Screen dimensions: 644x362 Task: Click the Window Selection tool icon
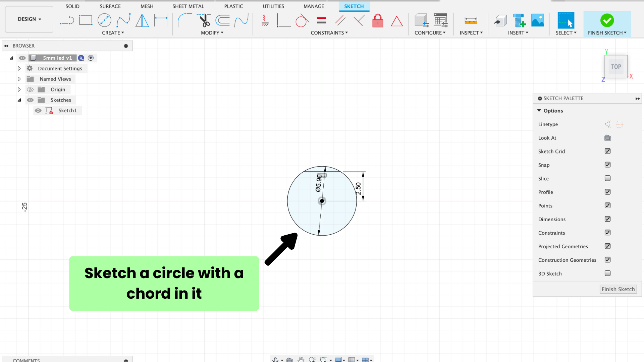566,20
